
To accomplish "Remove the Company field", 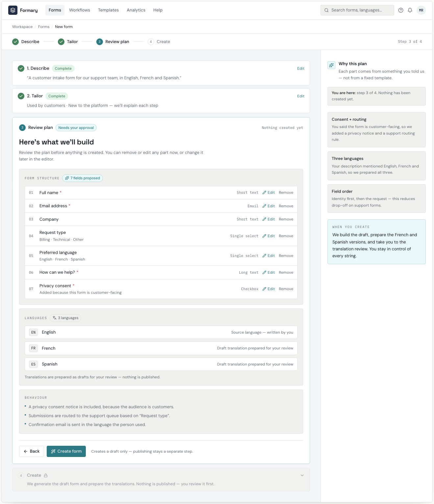I will pos(286,219).
